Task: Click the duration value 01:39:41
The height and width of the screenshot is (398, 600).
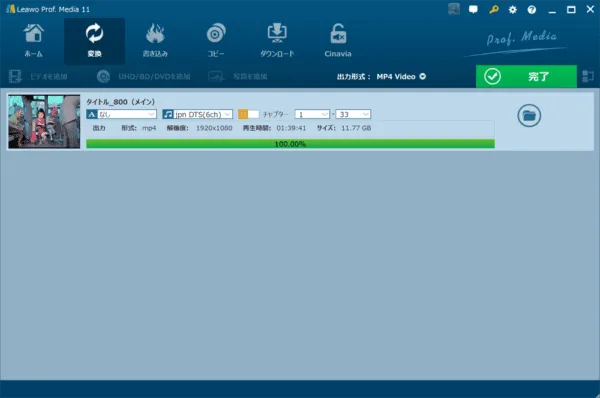Action: [x=291, y=128]
